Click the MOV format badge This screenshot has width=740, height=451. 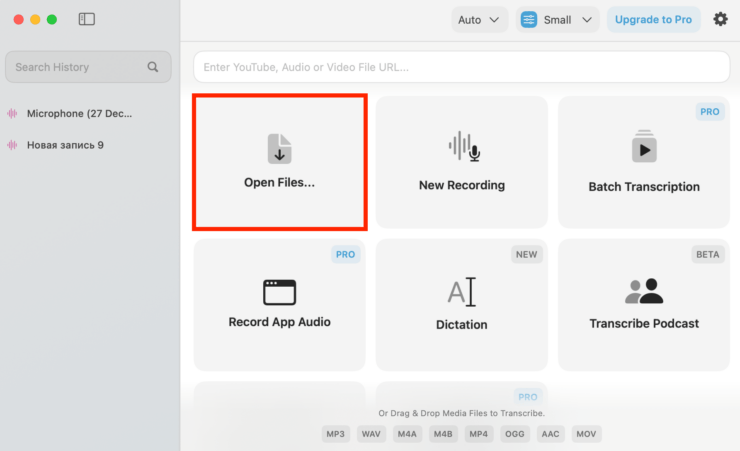tap(588, 434)
